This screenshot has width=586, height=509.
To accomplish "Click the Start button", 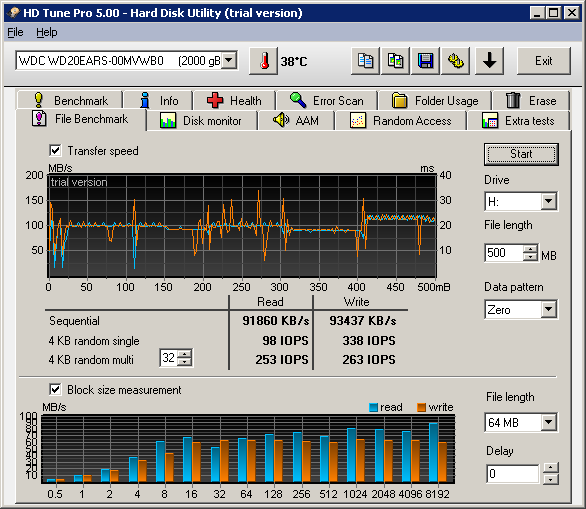I will click(x=521, y=154).
